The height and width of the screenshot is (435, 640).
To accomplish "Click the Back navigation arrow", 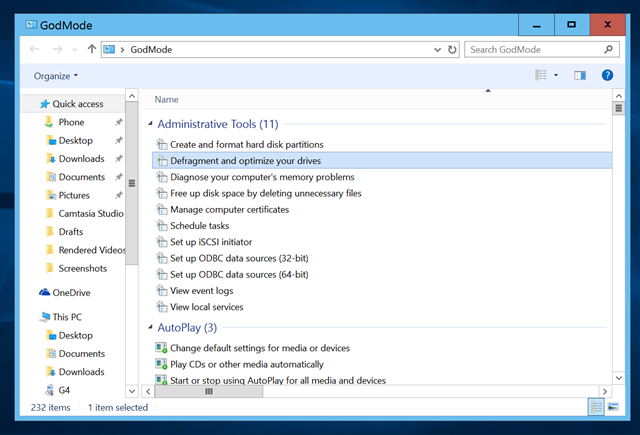I will [x=35, y=49].
